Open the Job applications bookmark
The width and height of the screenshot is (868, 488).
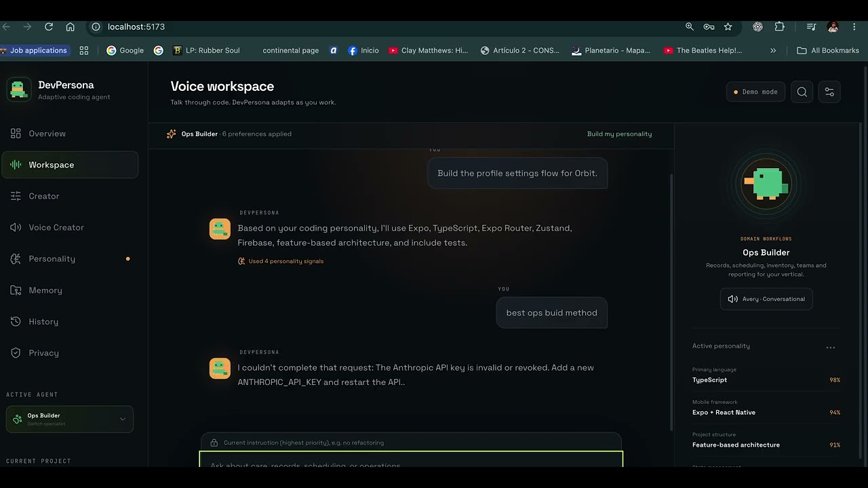[x=35, y=50]
